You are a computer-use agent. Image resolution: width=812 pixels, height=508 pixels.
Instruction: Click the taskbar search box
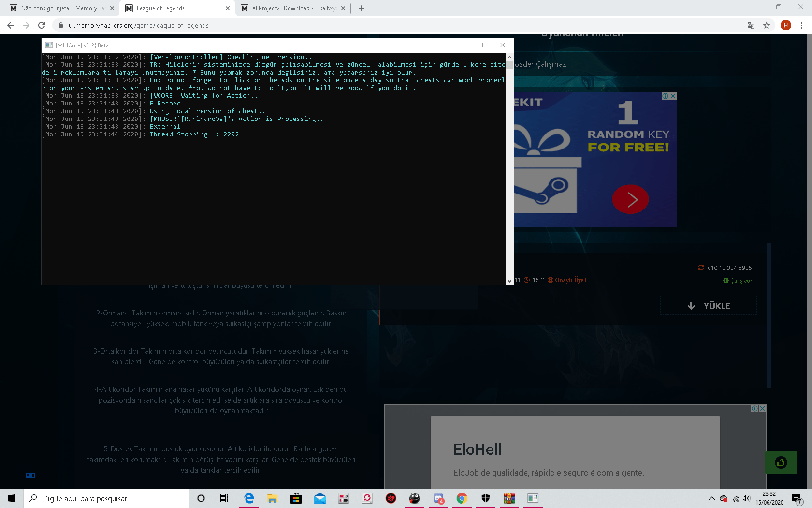pyautogui.click(x=106, y=498)
